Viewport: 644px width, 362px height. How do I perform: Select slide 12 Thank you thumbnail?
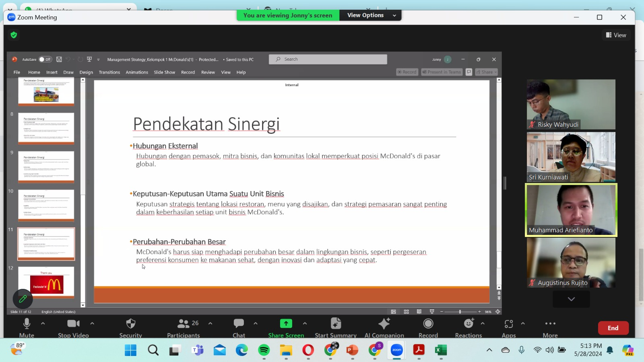point(46,282)
